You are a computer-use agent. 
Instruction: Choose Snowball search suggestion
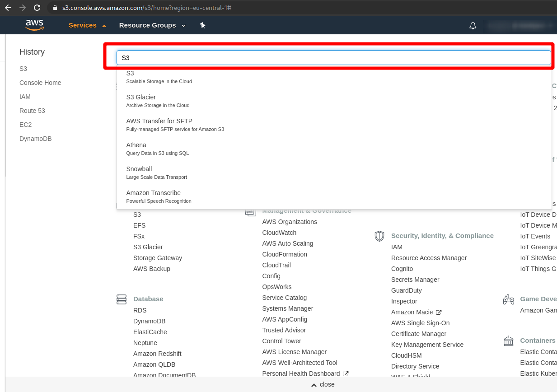click(334, 173)
